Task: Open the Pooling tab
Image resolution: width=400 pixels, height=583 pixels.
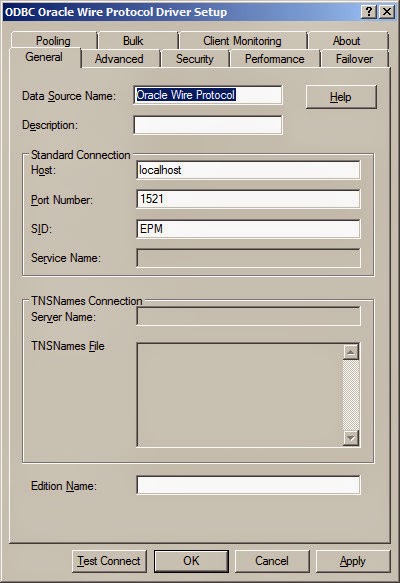Action: point(54,41)
